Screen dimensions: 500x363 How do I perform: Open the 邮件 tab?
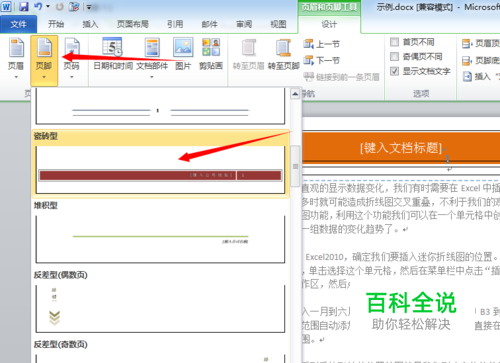[209, 24]
